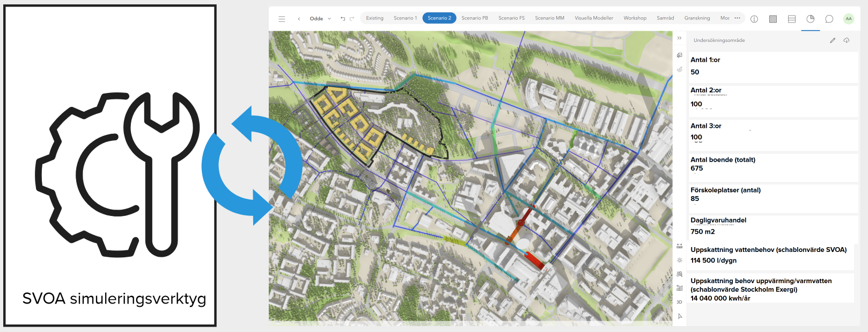Open the Granskning tab
Screen dimensions: 868x332
tap(697, 18)
